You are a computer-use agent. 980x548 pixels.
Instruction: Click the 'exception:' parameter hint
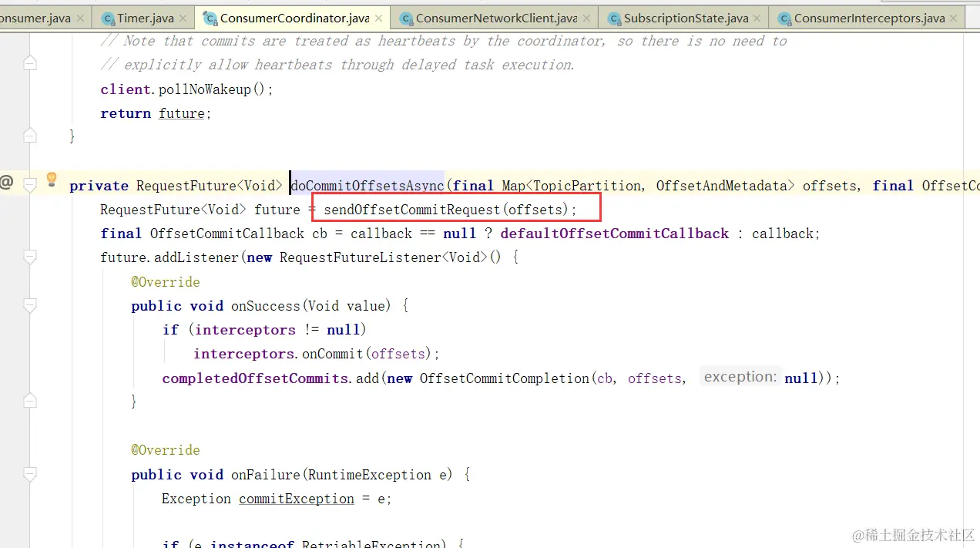pos(740,377)
